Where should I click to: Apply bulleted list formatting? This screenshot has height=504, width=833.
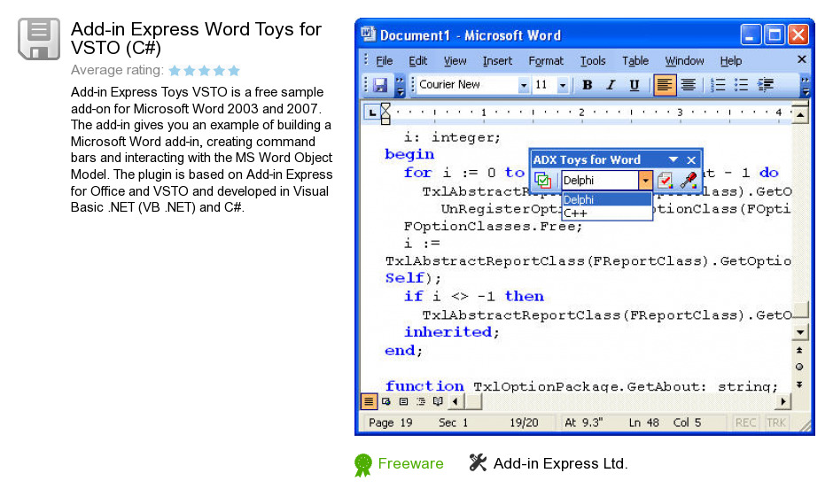[x=741, y=85]
